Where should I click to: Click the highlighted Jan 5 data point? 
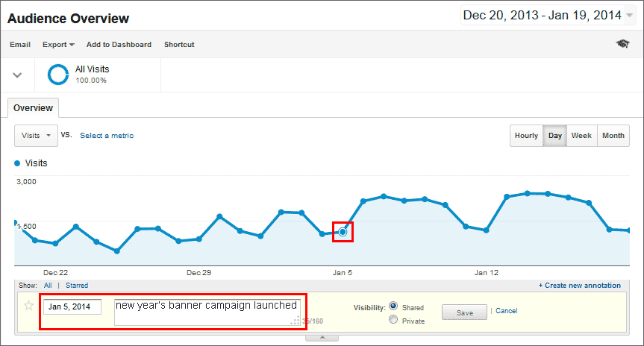(x=343, y=233)
